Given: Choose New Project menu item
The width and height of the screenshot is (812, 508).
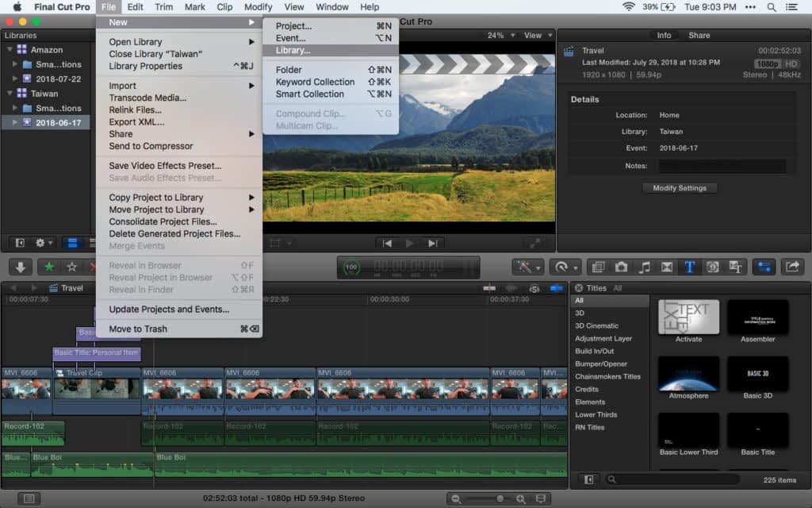Looking at the screenshot, I should (331, 26).
